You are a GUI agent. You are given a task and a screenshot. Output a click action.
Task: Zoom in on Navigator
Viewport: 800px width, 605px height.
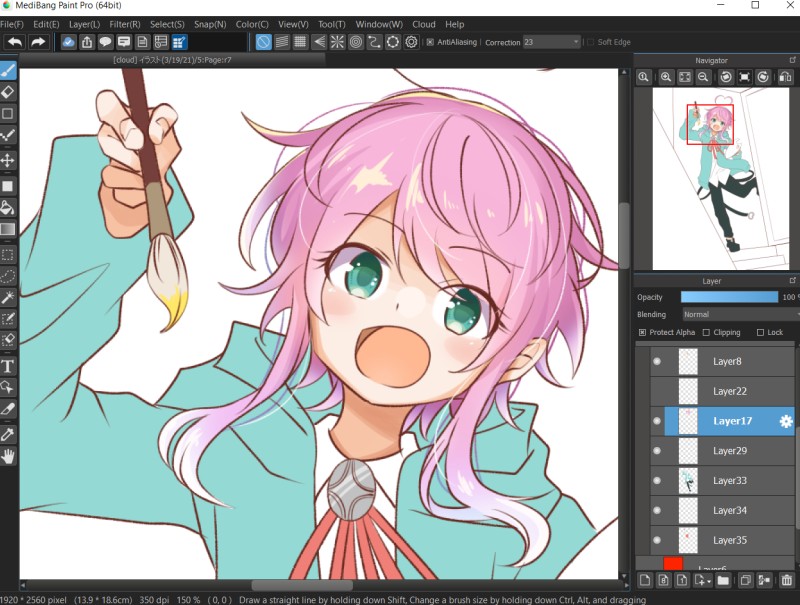[666, 77]
